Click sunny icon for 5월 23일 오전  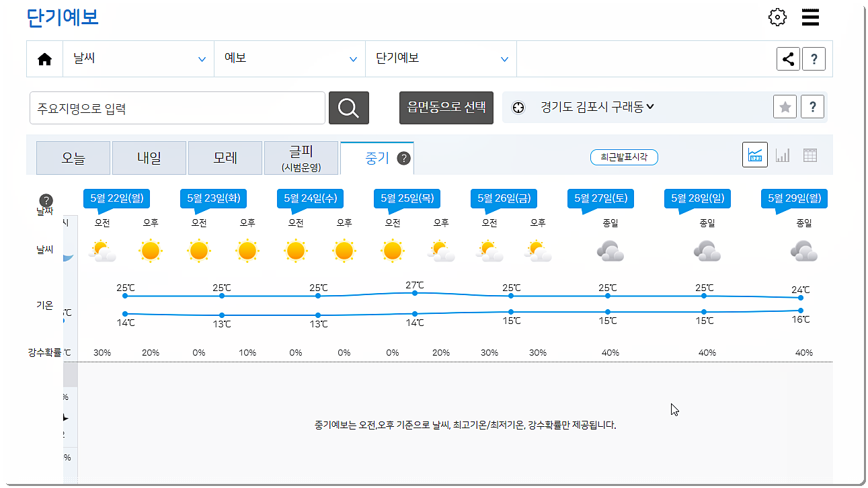click(199, 251)
